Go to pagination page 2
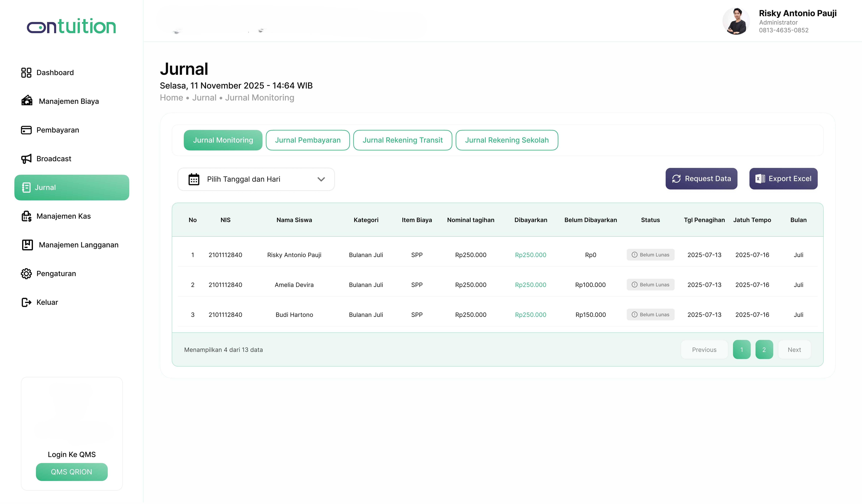The image size is (862, 504). 764,350
